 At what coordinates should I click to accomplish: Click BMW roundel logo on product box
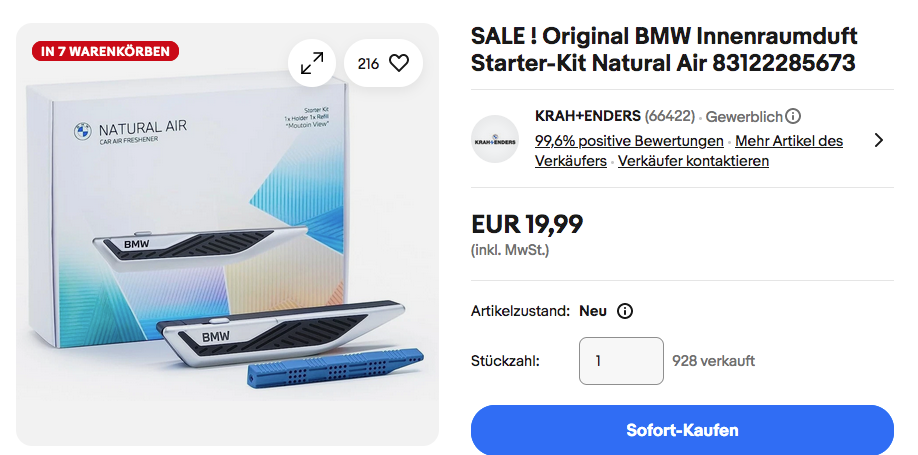[x=82, y=131]
